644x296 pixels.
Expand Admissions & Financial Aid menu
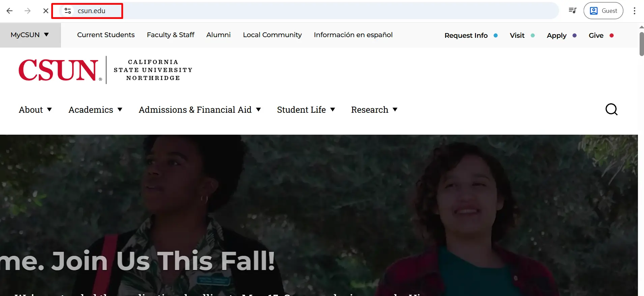coord(200,110)
